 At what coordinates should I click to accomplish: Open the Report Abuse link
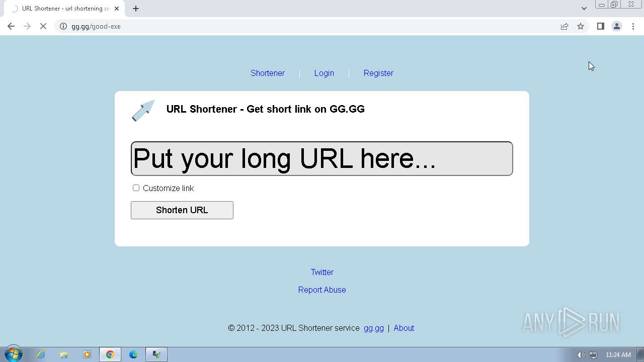pos(322,290)
